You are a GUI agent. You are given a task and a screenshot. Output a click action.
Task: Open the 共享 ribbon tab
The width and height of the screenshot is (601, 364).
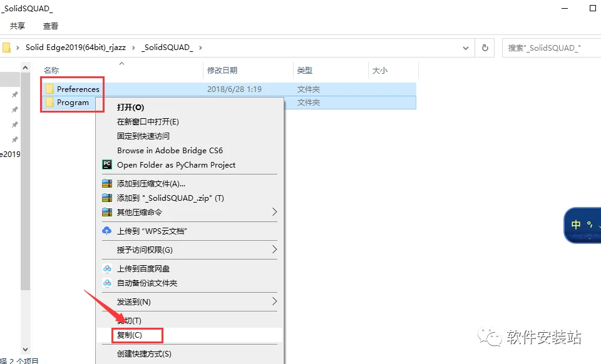(18, 26)
